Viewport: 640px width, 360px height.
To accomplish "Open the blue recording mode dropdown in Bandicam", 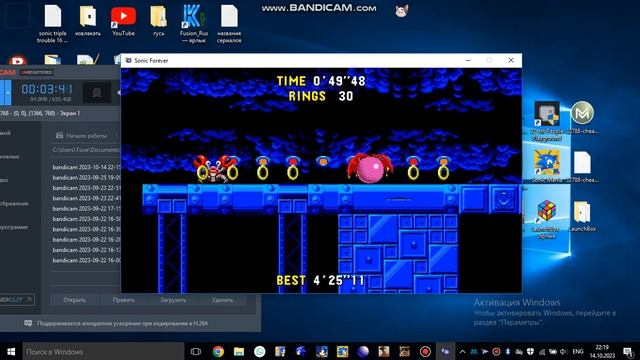I will [x=7, y=92].
